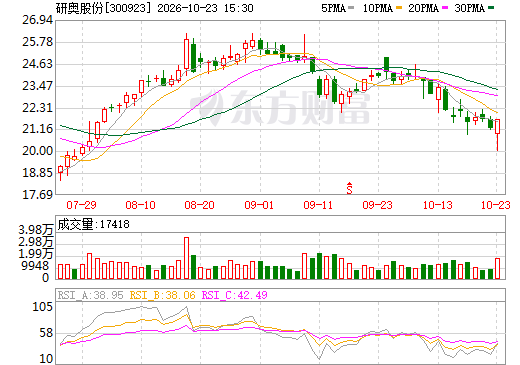Viewport: 520px width, 365px height.
Task: Click the 10PMA orange legend dash
Action: (x=399, y=7)
